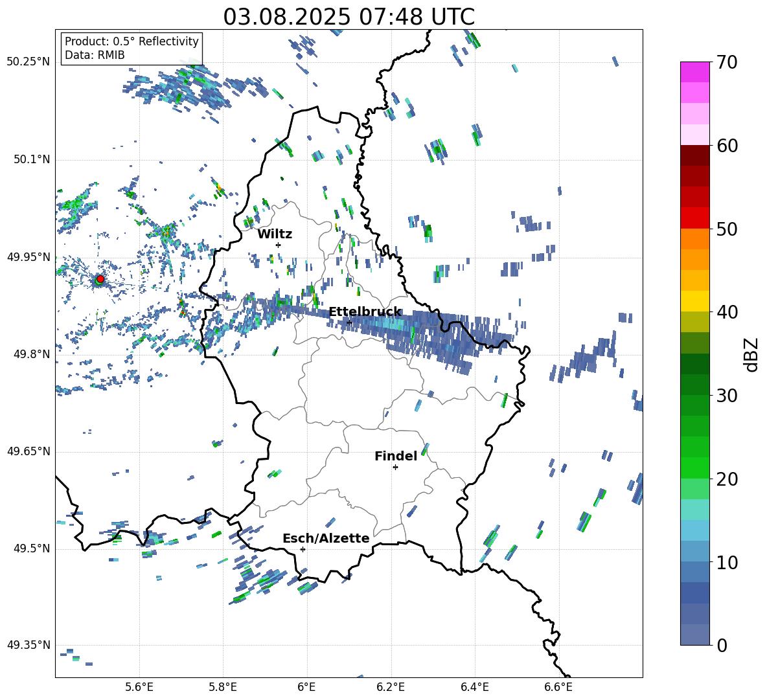
Task: Pick the orange 48-50 dBZ swatch
Action: [694, 239]
